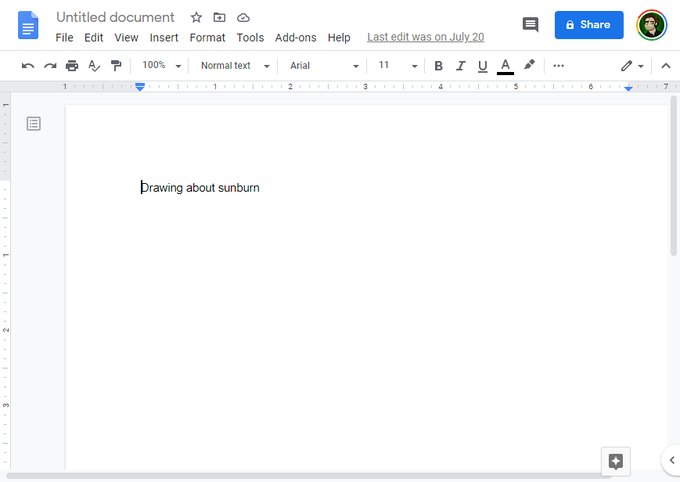Click the Untitled document title field
Screen dimensions: 680x482
[115, 17]
